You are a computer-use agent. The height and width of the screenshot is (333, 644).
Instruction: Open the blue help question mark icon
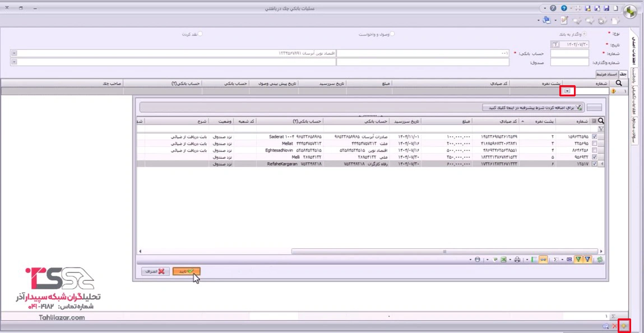(x=564, y=8)
